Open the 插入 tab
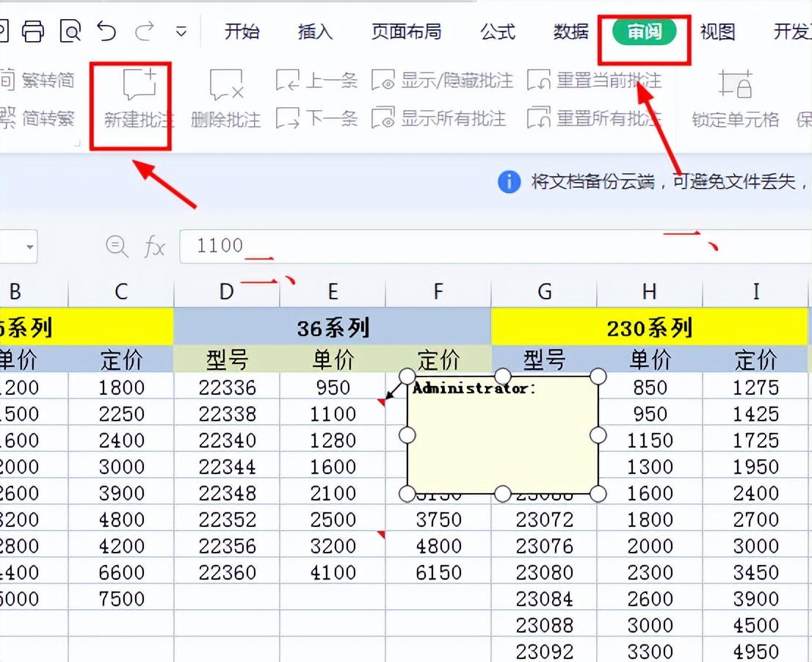Screen dimensions: 812x662 click(x=315, y=32)
